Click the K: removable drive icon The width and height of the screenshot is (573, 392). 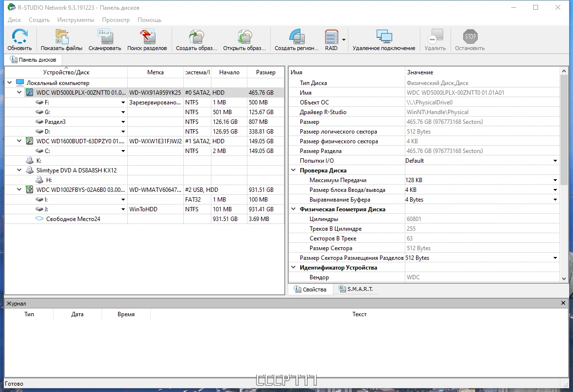(30, 160)
